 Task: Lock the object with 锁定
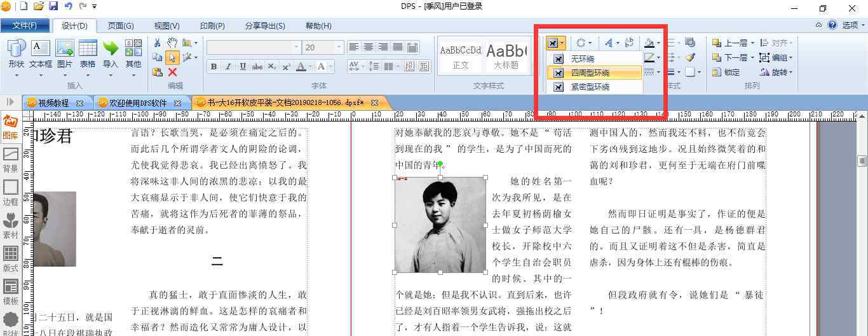coord(726,73)
